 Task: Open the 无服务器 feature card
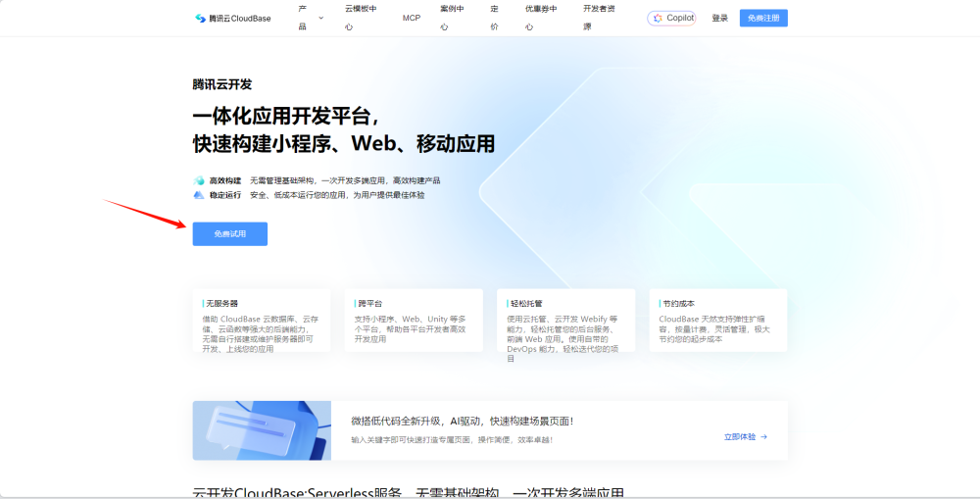[x=262, y=321]
